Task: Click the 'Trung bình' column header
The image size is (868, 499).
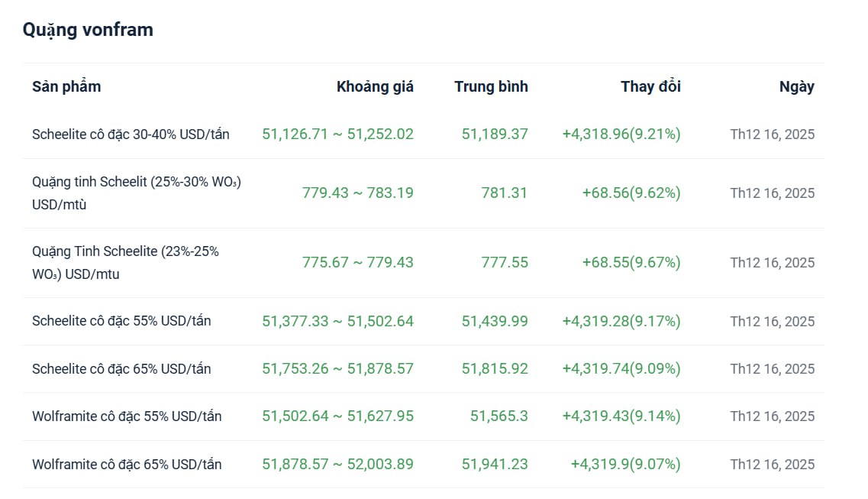Action: [x=491, y=86]
